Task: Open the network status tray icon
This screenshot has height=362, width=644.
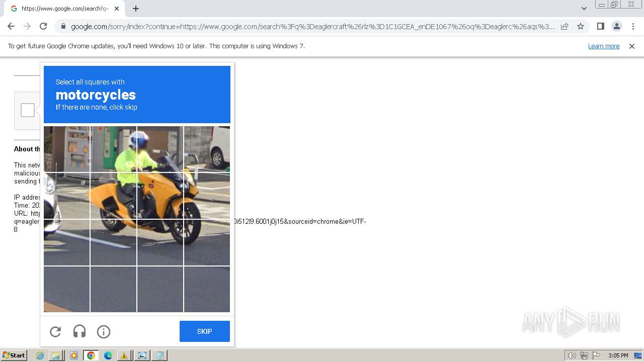Action: 584,355
